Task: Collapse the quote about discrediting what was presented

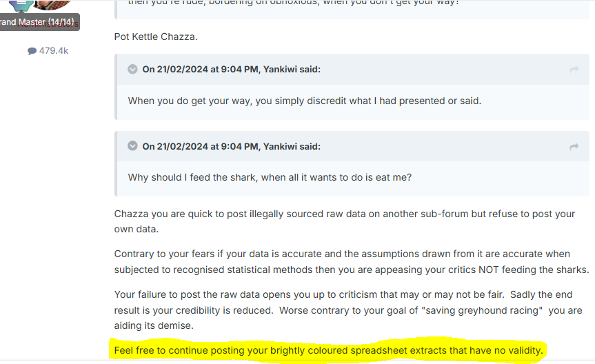Action: coord(132,69)
